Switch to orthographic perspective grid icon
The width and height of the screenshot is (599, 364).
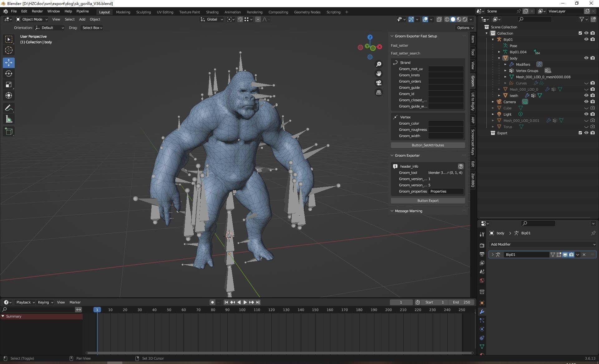379,93
